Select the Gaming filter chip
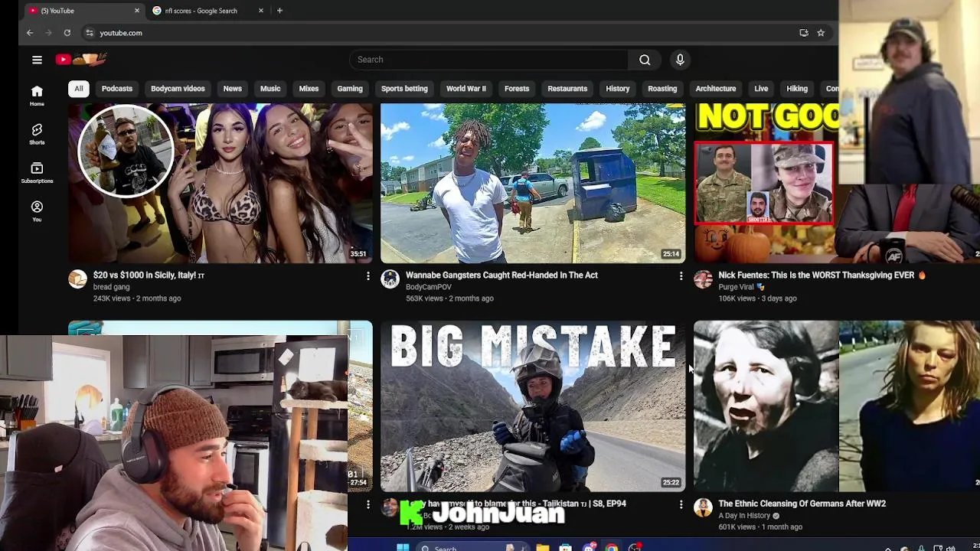 [350, 89]
